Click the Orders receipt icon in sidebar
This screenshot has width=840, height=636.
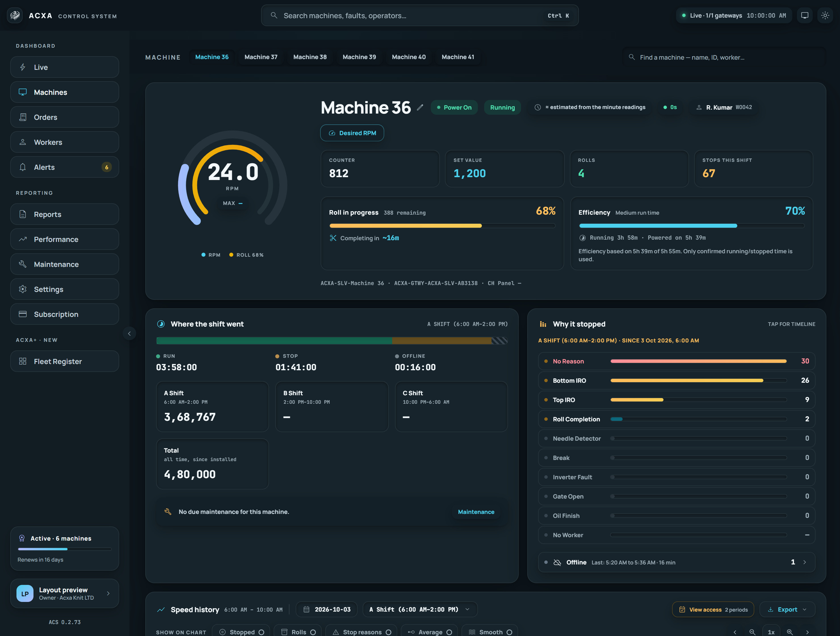[x=23, y=117]
